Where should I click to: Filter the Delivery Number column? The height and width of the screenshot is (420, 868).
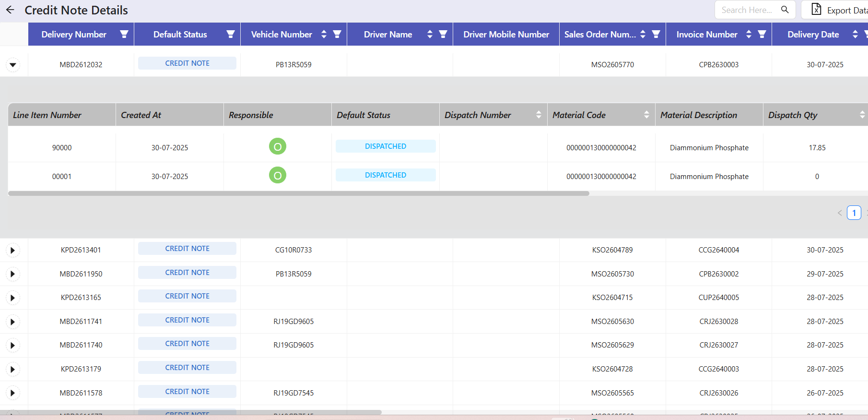(124, 34)
